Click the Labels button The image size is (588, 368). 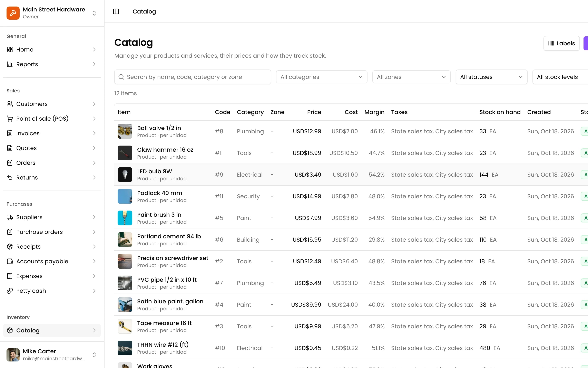561,43
